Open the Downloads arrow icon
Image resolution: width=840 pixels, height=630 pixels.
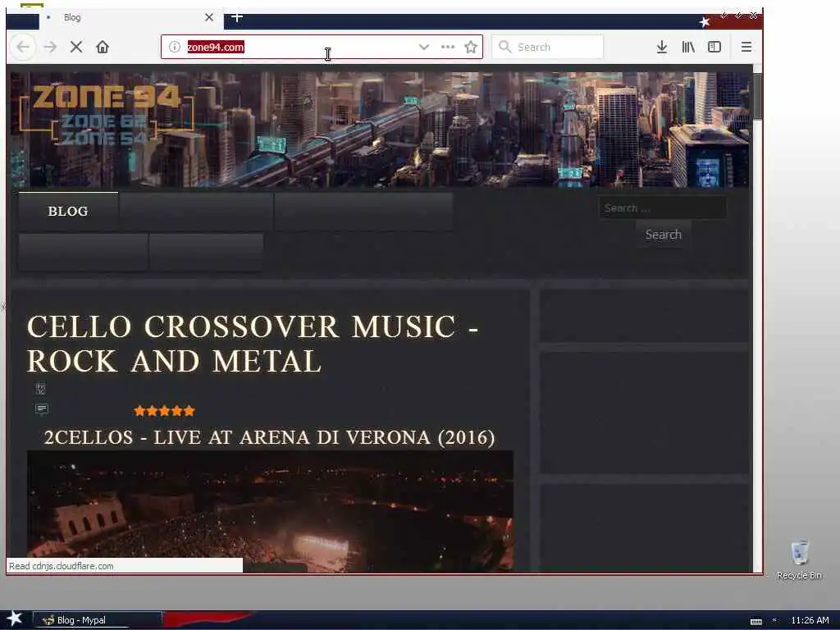click(662, 47)
